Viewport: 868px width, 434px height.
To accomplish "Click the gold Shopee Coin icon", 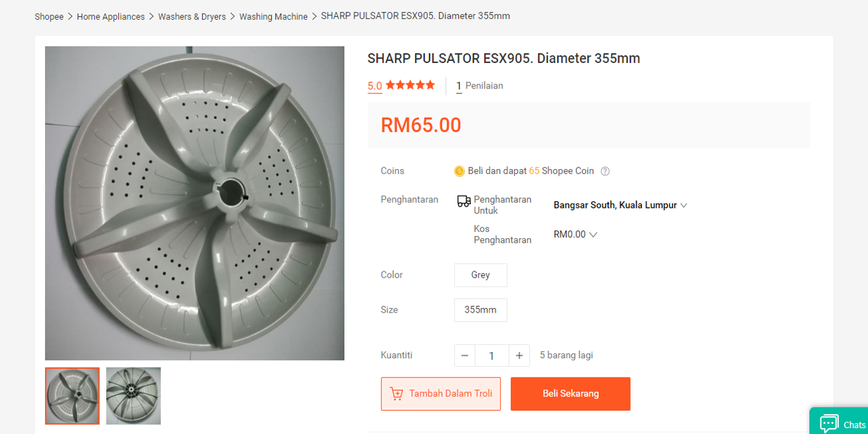I will tap(459, 171).
